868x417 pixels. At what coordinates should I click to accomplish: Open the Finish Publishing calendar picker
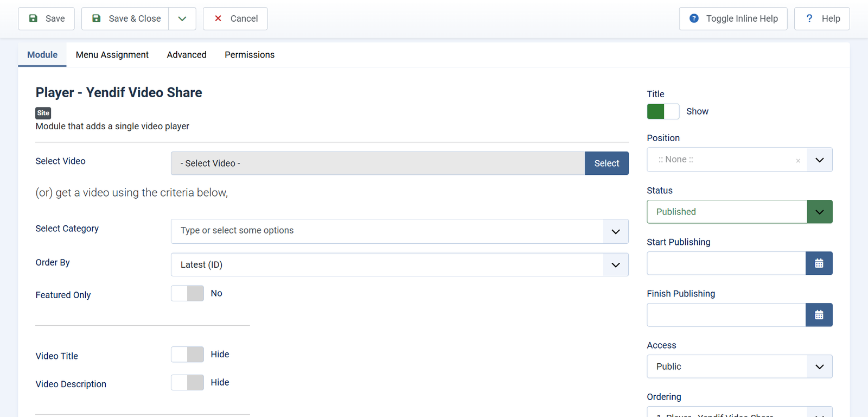pyautogui.click(x=819, y=315)
